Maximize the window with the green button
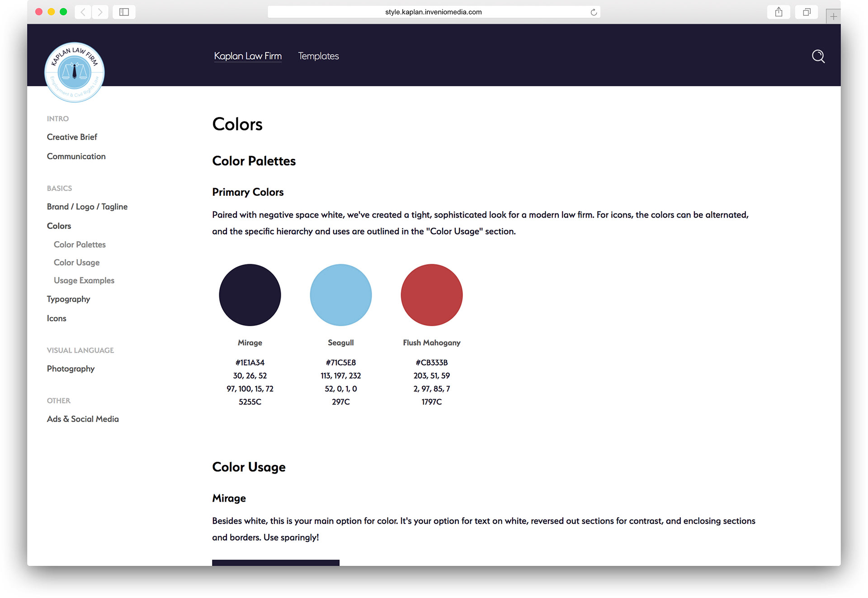 [63, 12]
